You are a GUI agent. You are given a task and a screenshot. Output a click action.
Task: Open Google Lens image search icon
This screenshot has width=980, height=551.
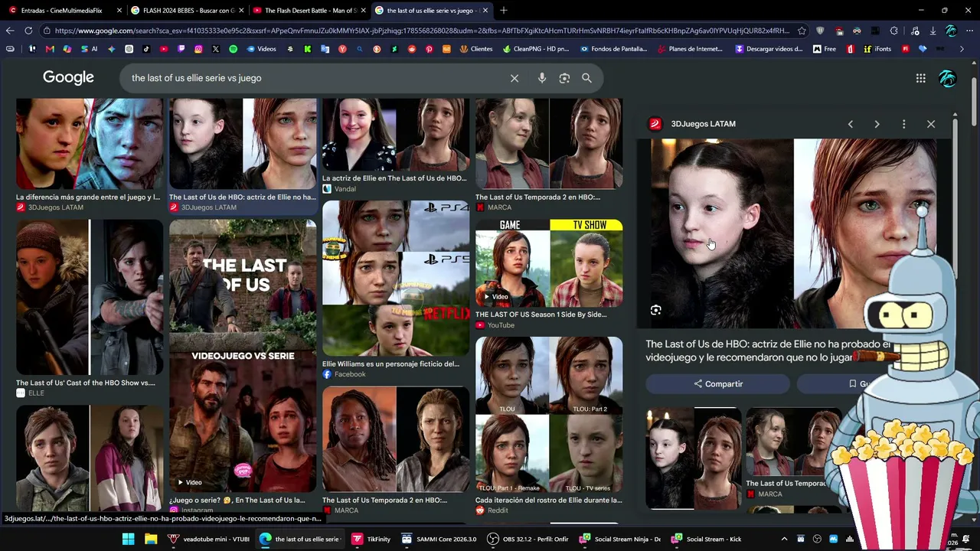coord(564,78)
